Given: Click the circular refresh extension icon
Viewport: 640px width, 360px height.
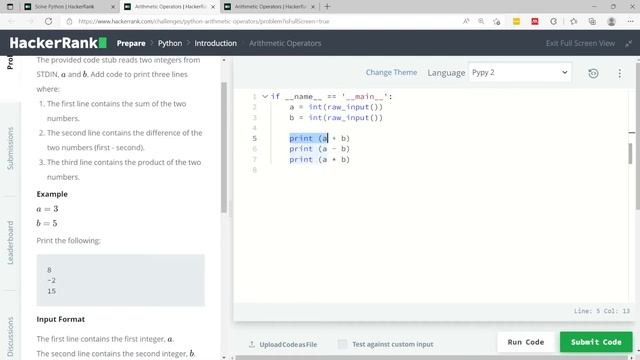Looking at the screenshot, I should [x=553, y=21].
